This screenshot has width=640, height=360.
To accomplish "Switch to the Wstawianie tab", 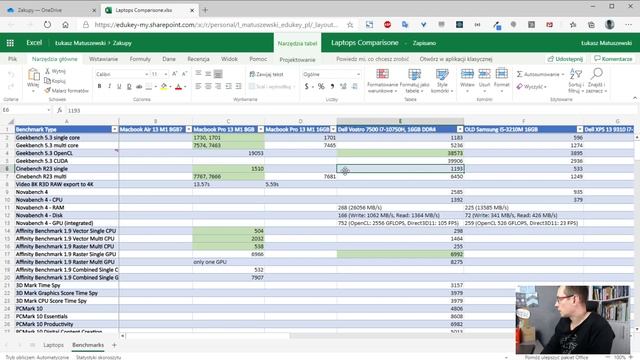I will coord(103,59).
